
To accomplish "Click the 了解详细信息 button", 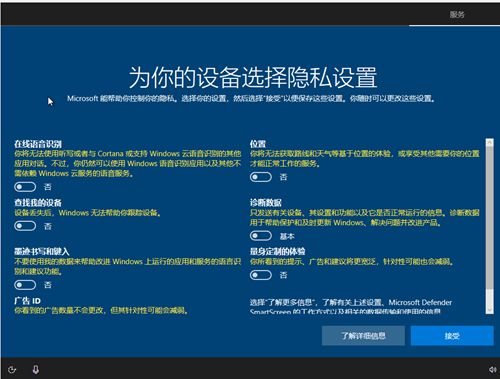I will click(x=363, y=336).
